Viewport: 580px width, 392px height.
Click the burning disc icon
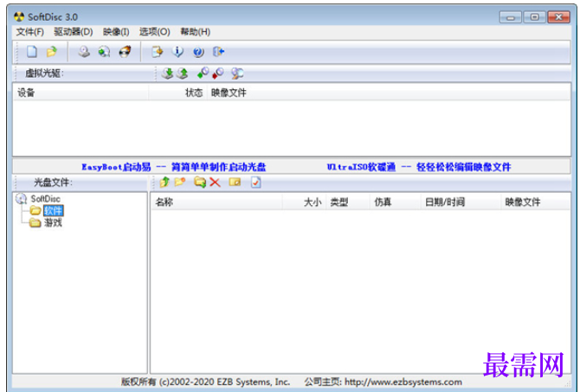pos(125,51)
